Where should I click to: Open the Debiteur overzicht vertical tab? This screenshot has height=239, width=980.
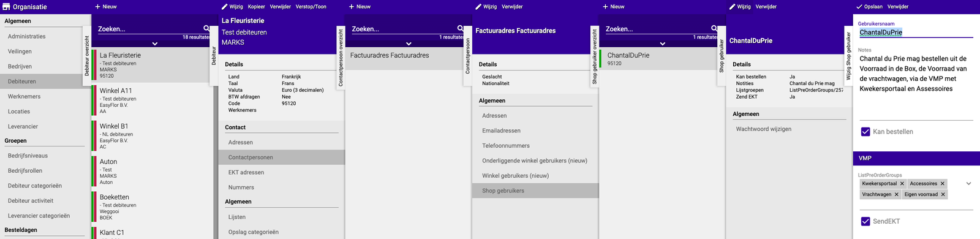(x=86, y=55)
